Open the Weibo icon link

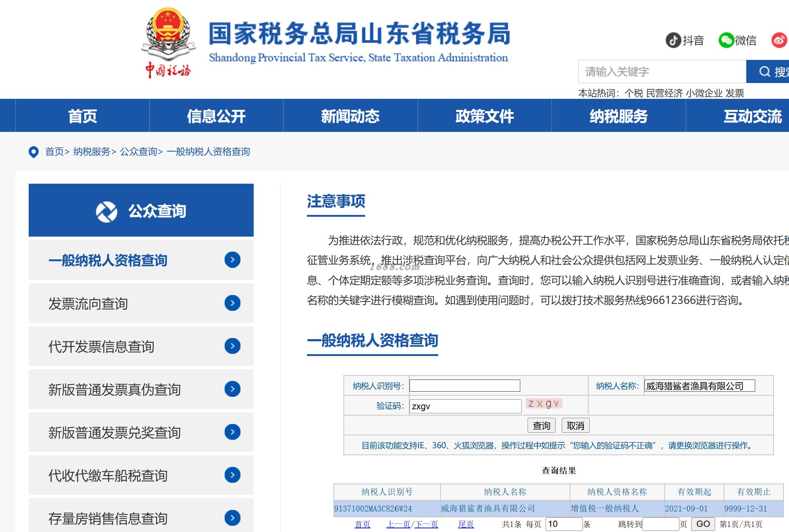[x=779, y=40]
